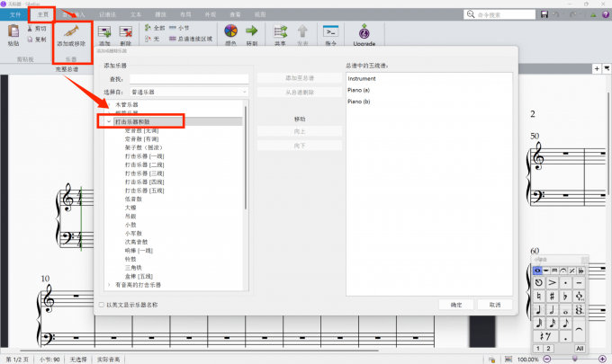Click 确定 to confirm the dialog
This screenshot has height=364, width=612.
click(x=456, y=305)
